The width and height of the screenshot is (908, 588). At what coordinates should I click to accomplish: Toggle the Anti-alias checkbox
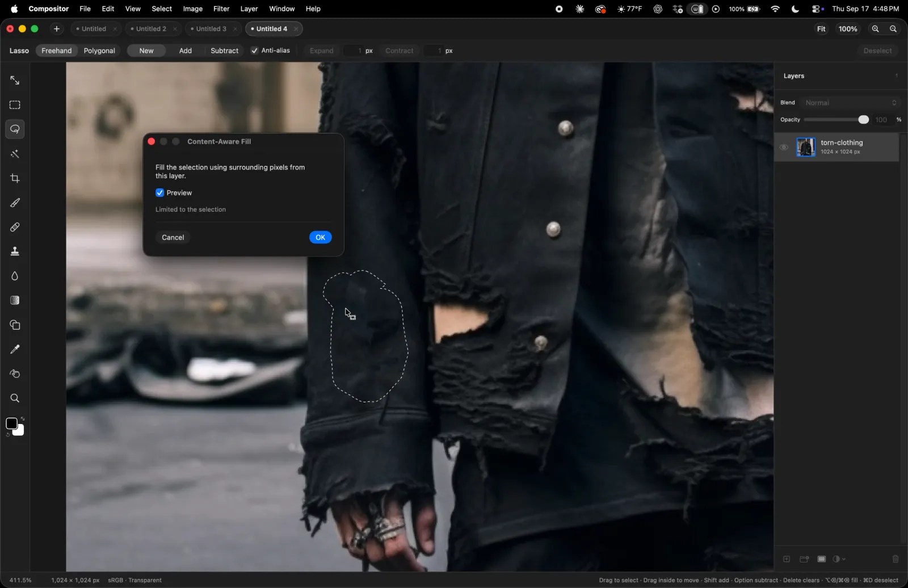click(x=255, y=51)
